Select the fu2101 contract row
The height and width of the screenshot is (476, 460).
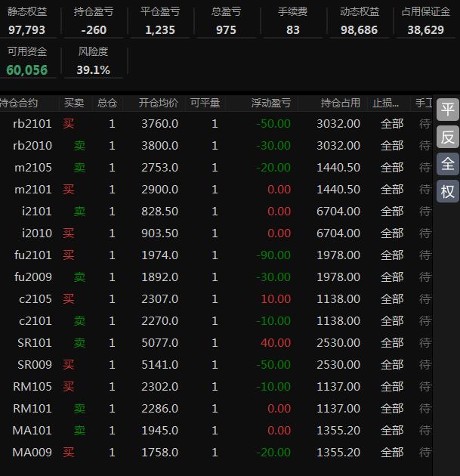[216, 255]
